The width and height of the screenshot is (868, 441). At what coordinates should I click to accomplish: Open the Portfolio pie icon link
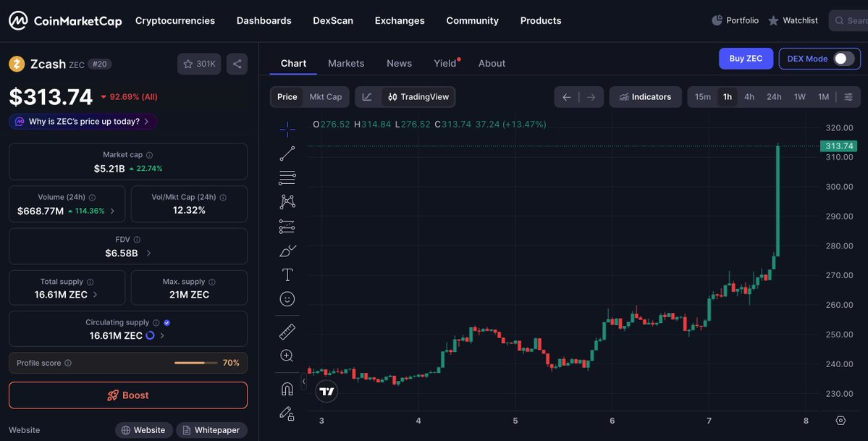[735, 20]
